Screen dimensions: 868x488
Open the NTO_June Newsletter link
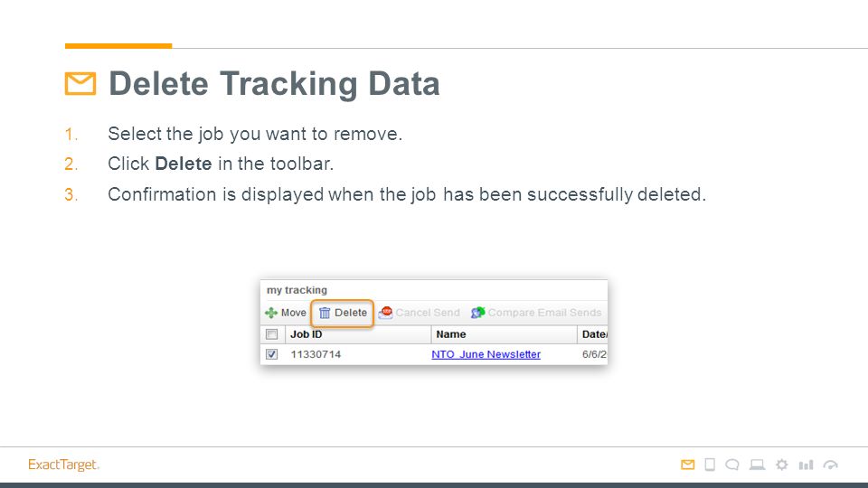(486, 354)
